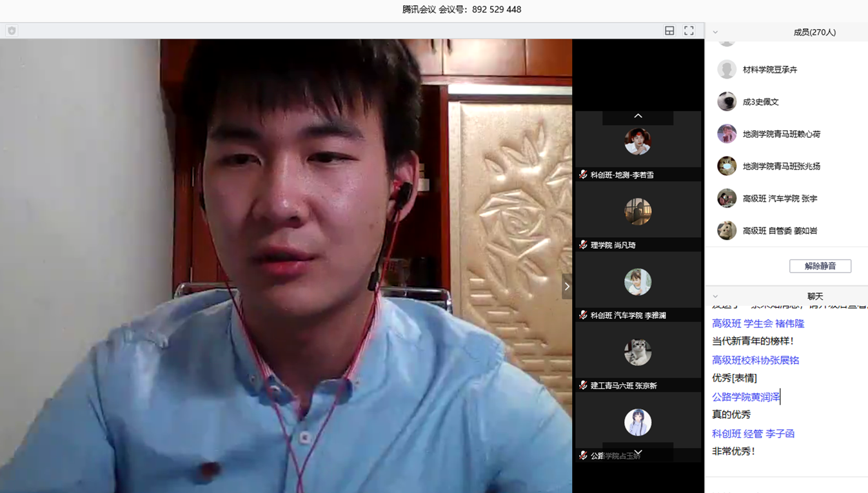The height and width of the screenshot is (493, 868).
Task: Click the 解除静音 unmute button
Action: (820, 266)
